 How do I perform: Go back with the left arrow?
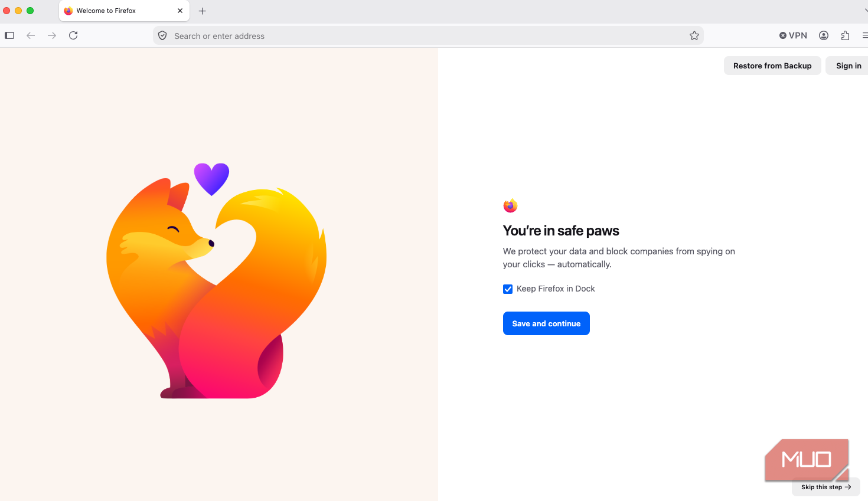tap(31, 35)
